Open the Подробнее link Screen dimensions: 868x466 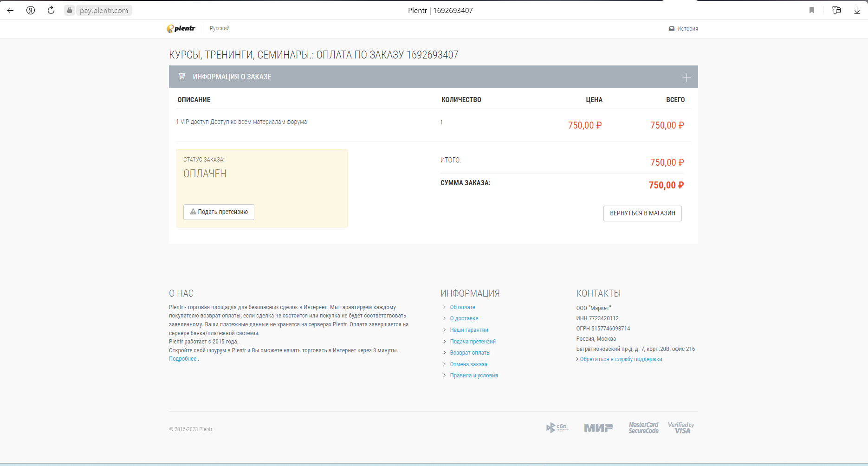tap(183, 359)
